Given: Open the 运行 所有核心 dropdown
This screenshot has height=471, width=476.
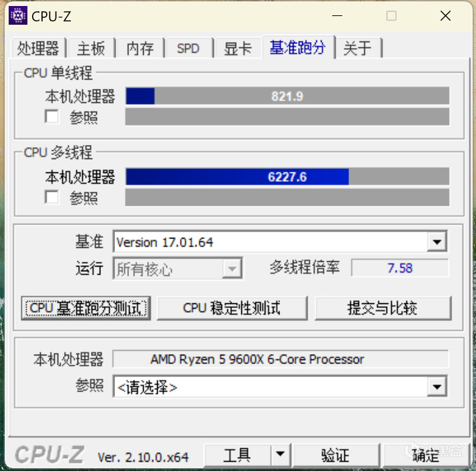Looking at the screenshot, I should pos(232,269).
